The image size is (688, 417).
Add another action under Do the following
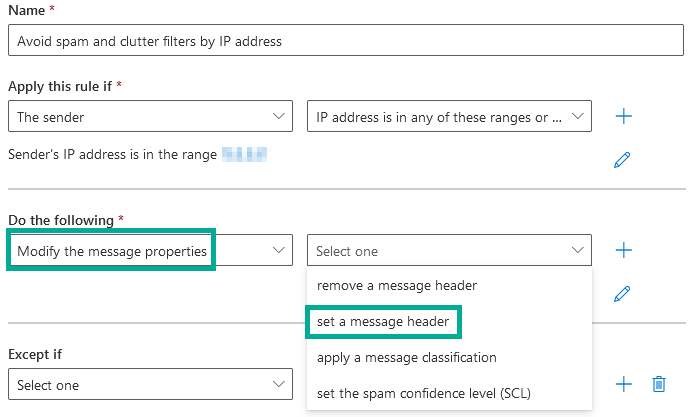click(624, 250)
